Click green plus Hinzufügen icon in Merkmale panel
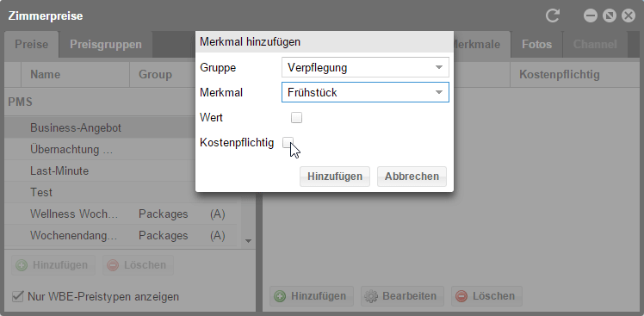Screen dimensions: 644x316 coord(280,296)
